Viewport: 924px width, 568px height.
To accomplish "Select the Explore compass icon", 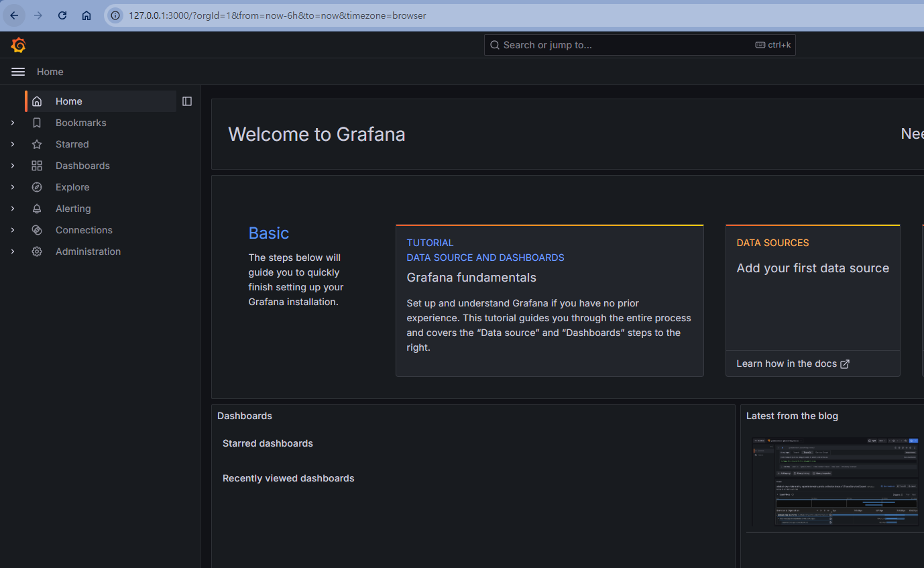I will (37, 186).
